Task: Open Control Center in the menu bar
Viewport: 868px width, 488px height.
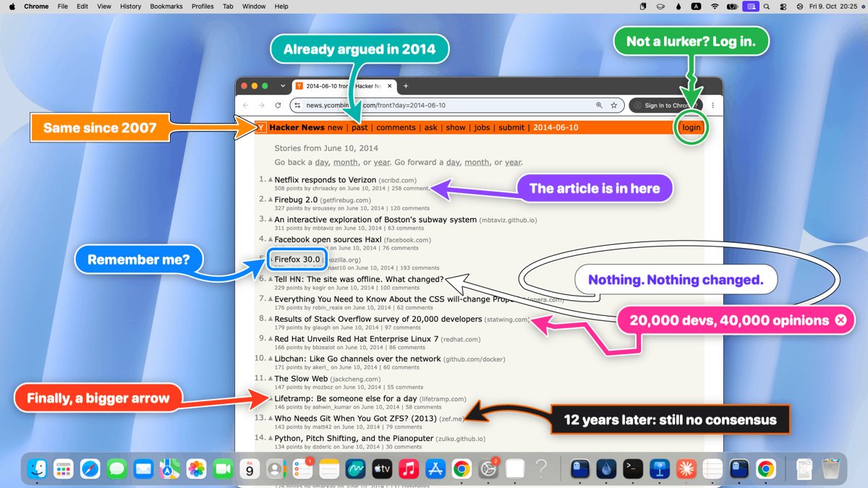Action: [x=784, y=7]
